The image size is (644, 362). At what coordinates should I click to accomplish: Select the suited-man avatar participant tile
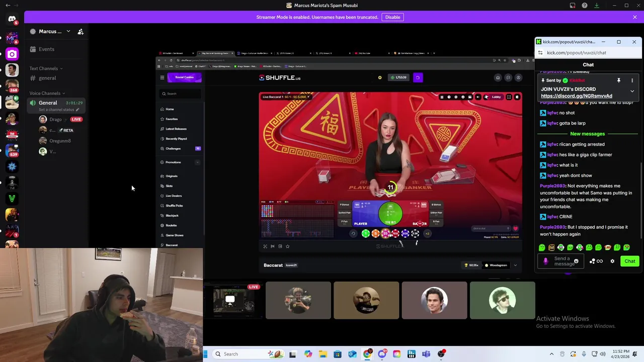click(434, 301)
